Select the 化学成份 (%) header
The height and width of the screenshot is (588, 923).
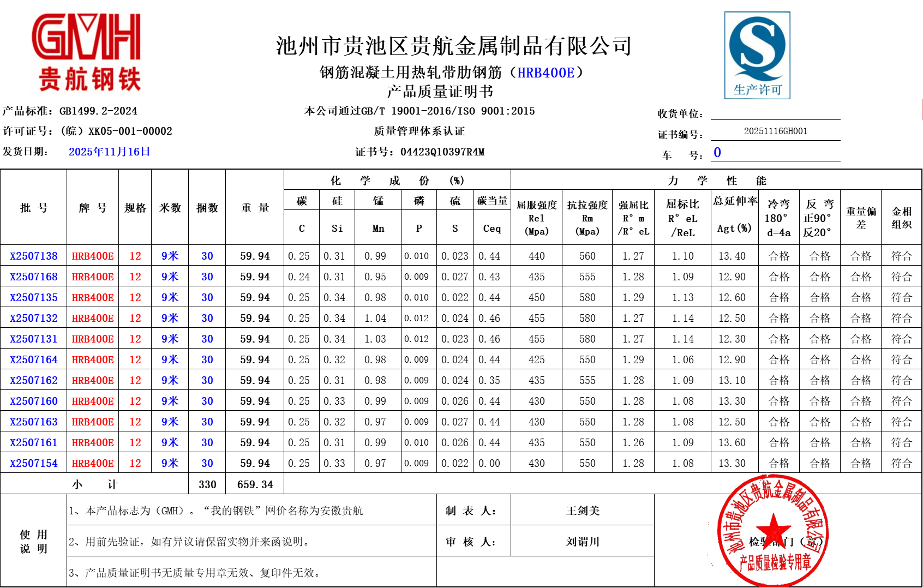[x=397, y=181]
